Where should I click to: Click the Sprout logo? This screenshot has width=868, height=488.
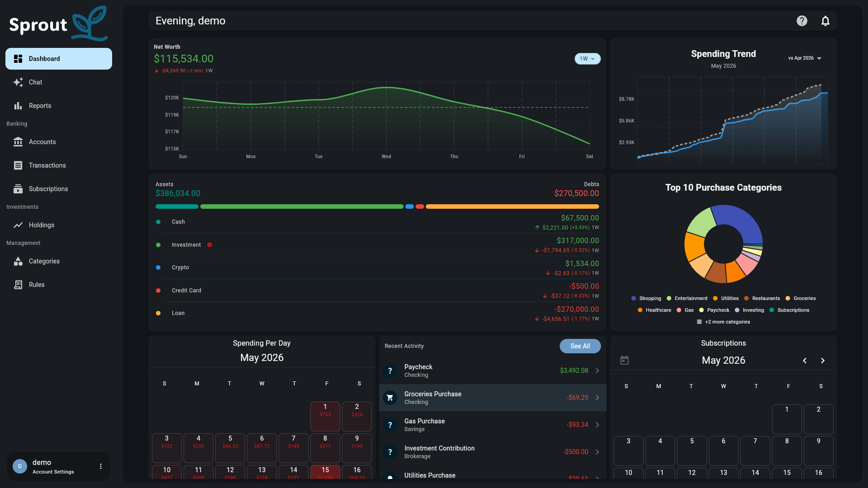pyautogui.click(x=59, y=23)
